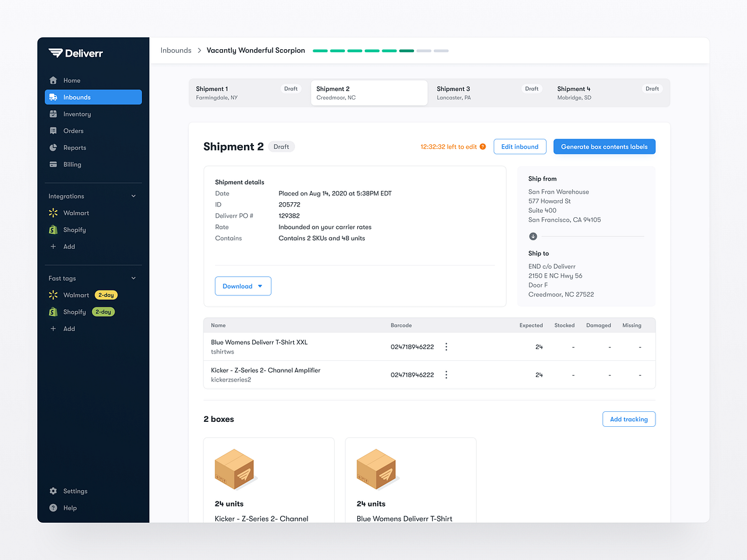Open the Download dropdown
747x560 pixels.
point(243,286)
